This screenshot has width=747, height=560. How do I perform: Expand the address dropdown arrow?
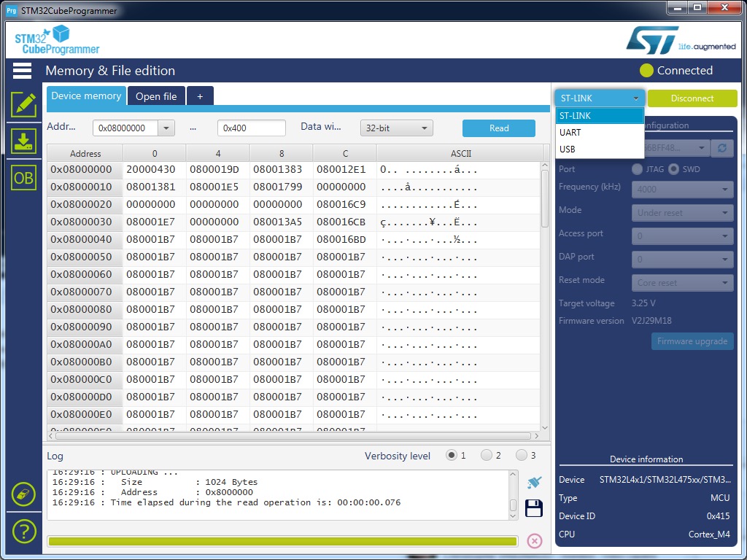(166, 128)
